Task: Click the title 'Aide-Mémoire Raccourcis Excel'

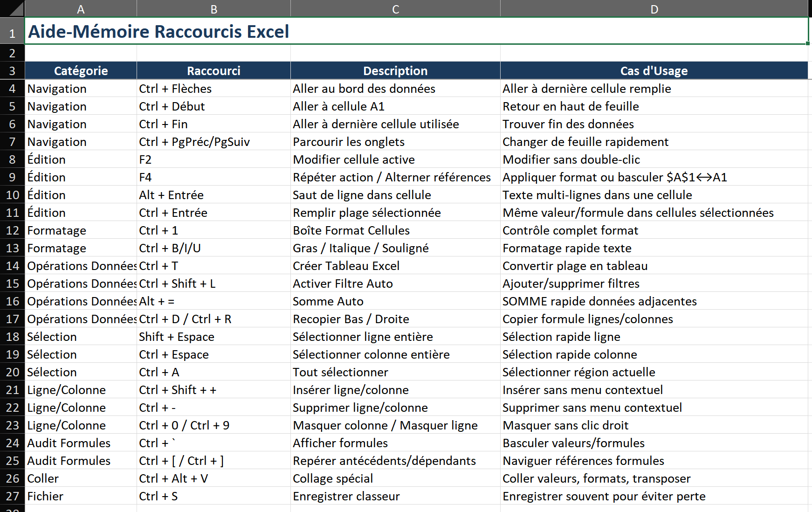Action: [x=158, y=31]
